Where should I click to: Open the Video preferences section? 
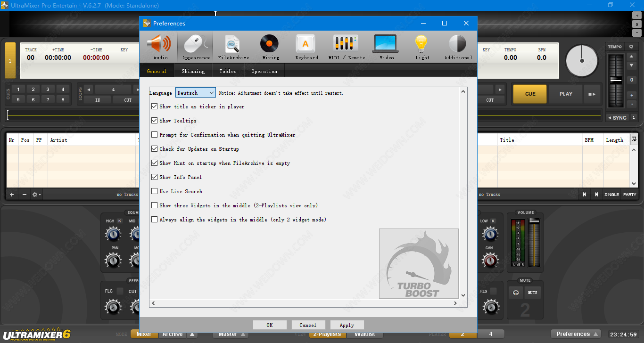pos(386,47)
